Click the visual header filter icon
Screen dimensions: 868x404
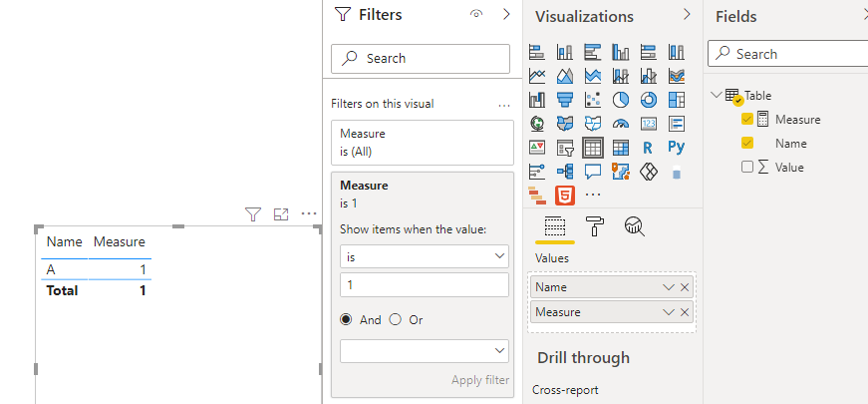[253, 214]
